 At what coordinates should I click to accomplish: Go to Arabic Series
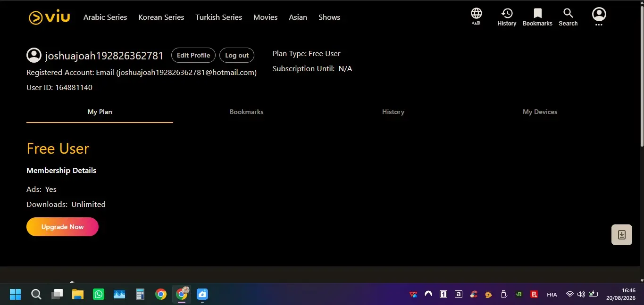point(105,17)
